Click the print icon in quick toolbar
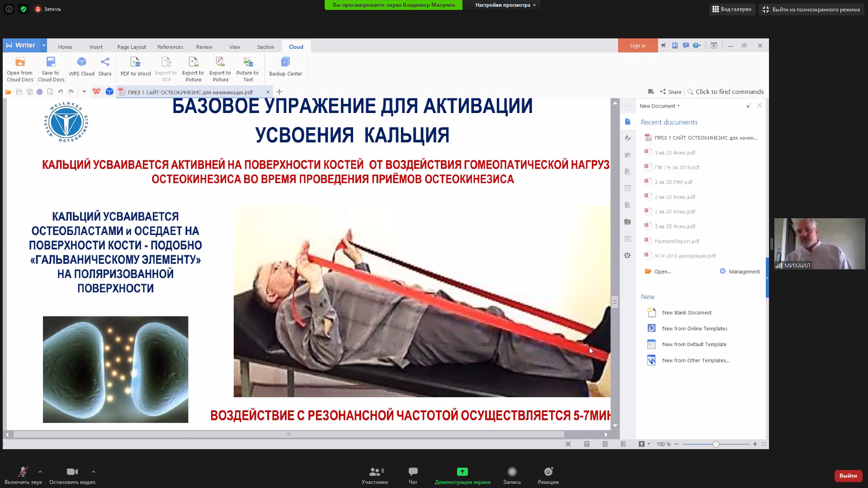Viewport: 868px width, 488px height. [x=40, y=92]
